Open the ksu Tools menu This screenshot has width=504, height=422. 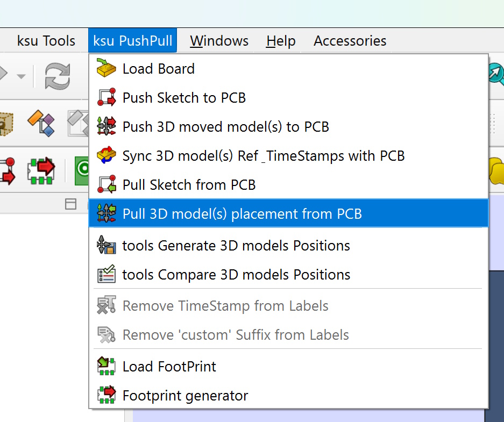[x=46, y=41]
